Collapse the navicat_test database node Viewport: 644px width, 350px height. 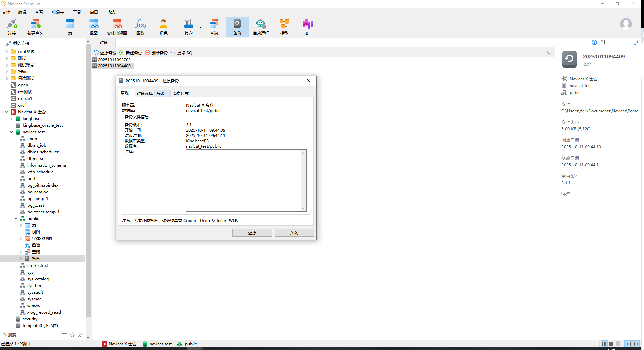click(x=11, y=132)
